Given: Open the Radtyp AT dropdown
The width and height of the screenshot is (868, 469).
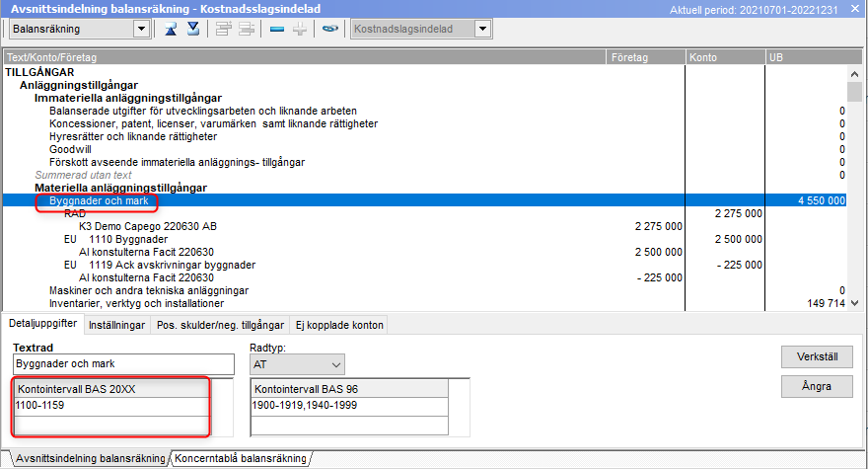Looking at the screenshot, I should [x=297, y=364].
